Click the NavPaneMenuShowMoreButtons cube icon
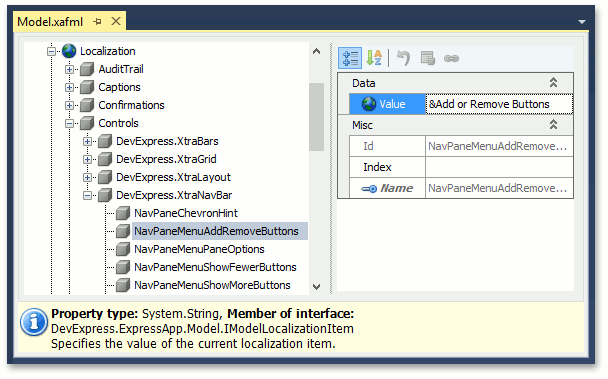Viewport: 608px width, 379px height. pyautogui.click(x=123, y=286)
